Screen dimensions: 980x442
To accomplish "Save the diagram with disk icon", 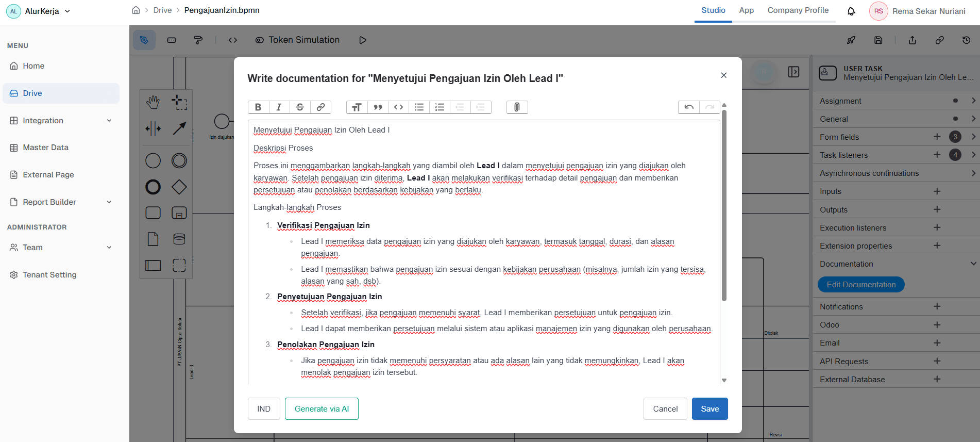I will (878, 40).
